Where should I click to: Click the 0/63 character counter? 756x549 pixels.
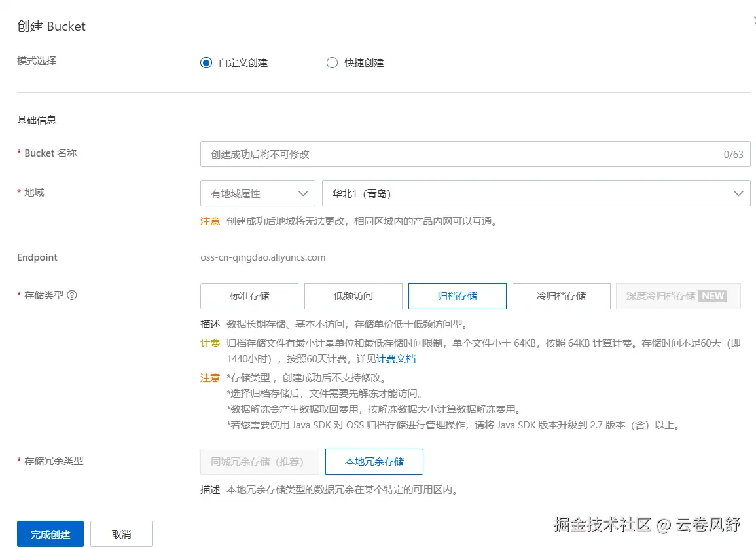tap(733, 155)
